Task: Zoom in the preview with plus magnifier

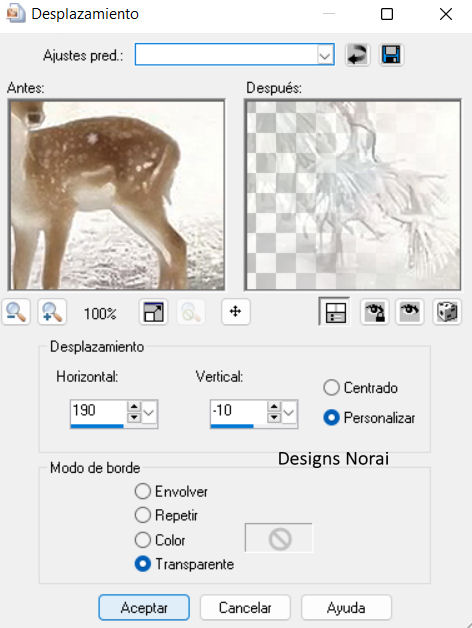Action: [52, 312]
